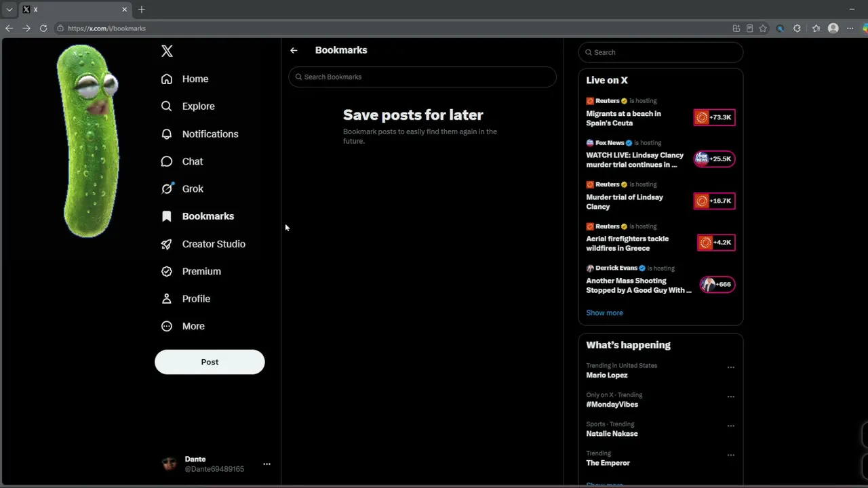Open the Creator Studio rocket icon
Screen dimensions: 868x488
167,244
